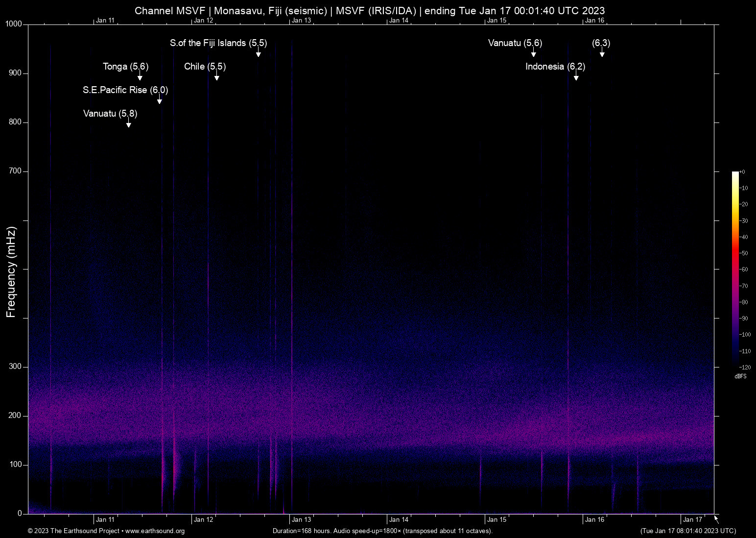Select the Tonga (5.6) earthquake marker
The height and width of the screenshot is (538, 756).
(x=125, y=67)
